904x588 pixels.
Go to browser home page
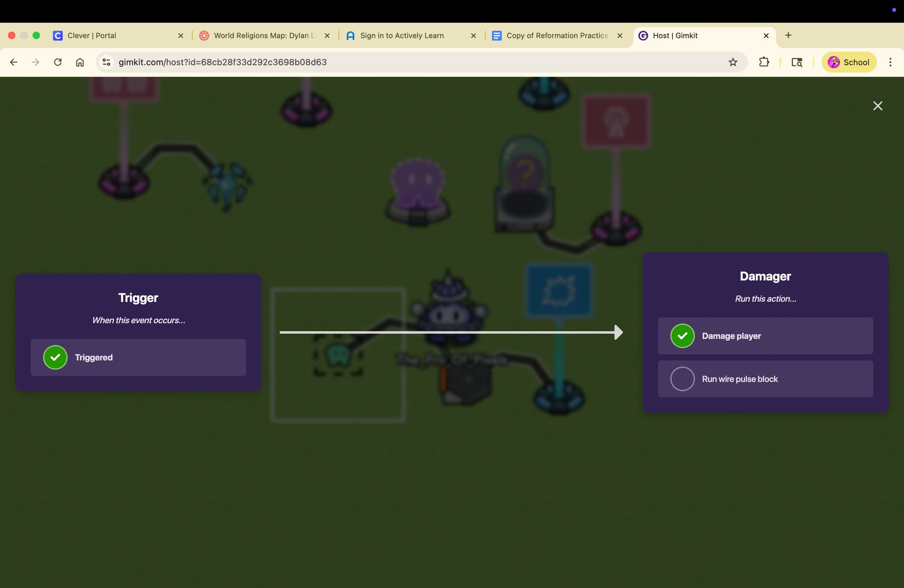point(80,62)
